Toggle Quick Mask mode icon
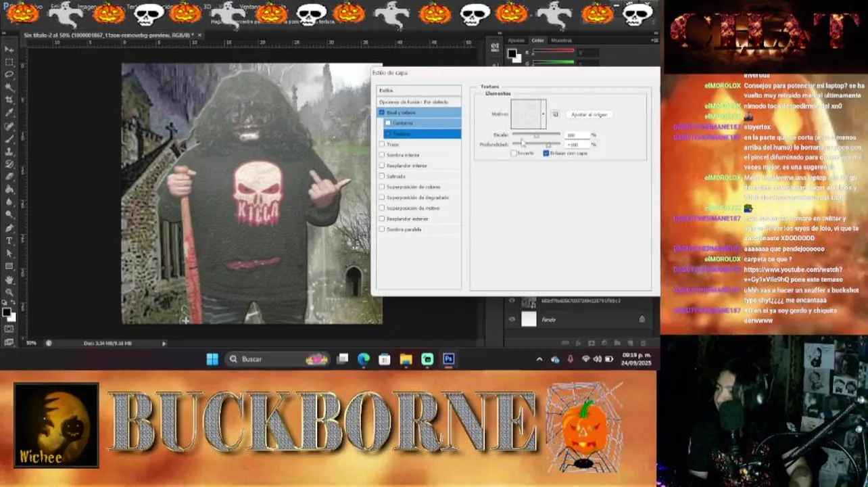Screen dimensions: 868x487 [9, 329]
